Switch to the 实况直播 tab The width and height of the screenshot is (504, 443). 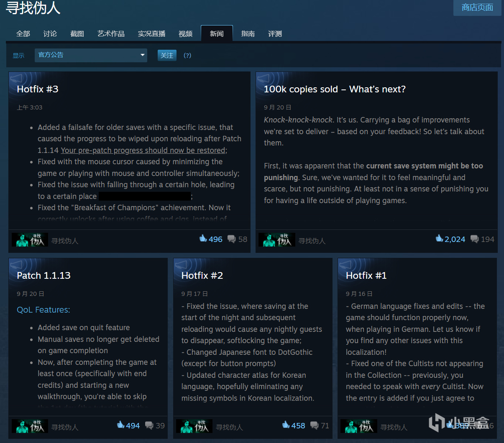point(151,34)
